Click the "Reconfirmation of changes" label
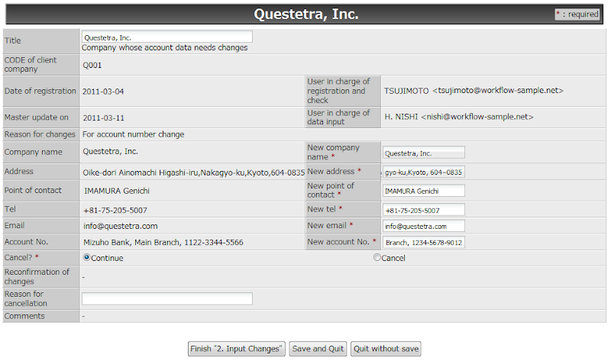The width and height of the screenshot is (611, 364). pos(37,276)
